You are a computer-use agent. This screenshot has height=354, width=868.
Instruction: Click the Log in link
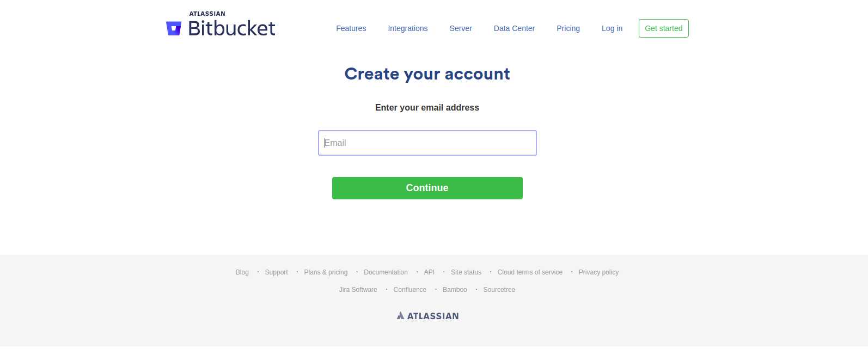pos(612,28)
